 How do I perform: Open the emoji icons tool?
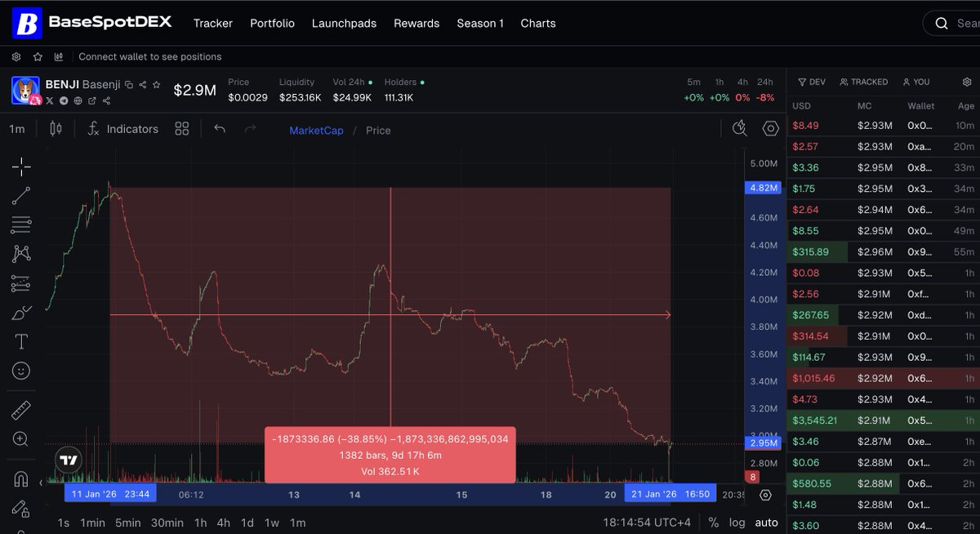(21, 371)
